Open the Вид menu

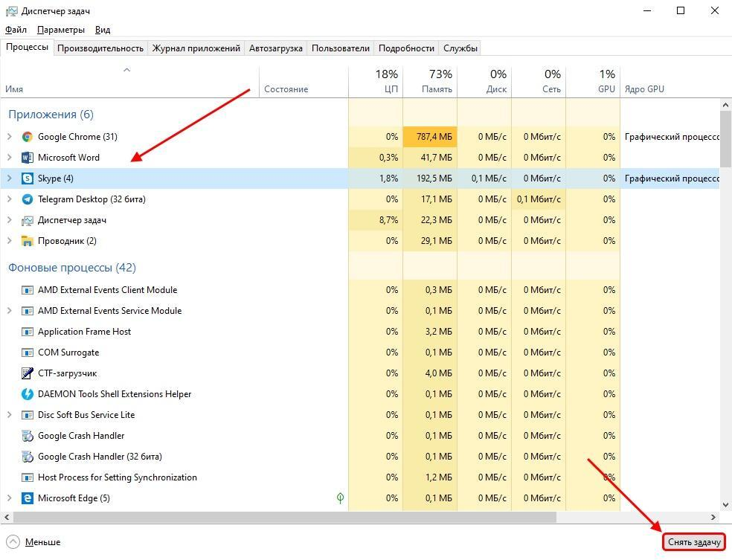click(103, 30)
